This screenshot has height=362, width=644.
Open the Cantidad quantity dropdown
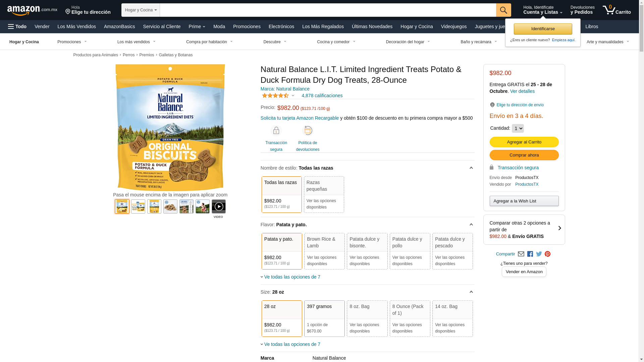[x=518, y=128]
